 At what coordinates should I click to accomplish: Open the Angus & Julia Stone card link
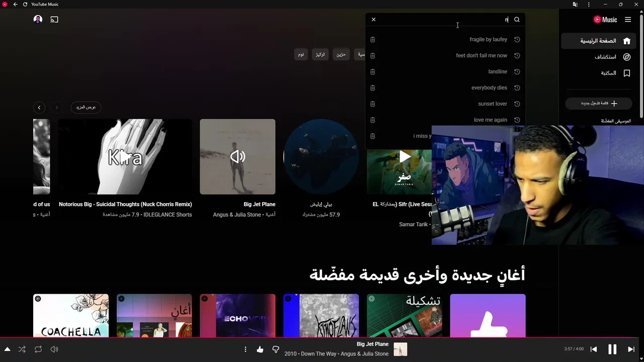tap(237, 215)
